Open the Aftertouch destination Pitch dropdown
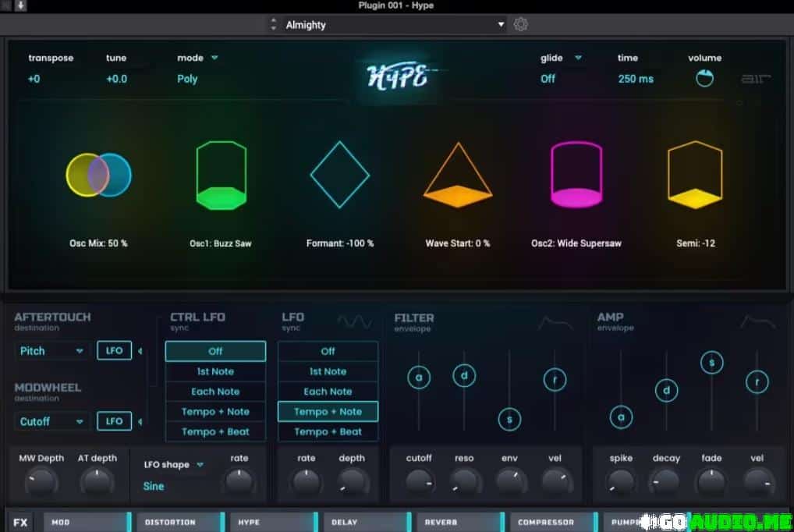The width and height of the screenshot is (794, 532). [x=51, y=350]
